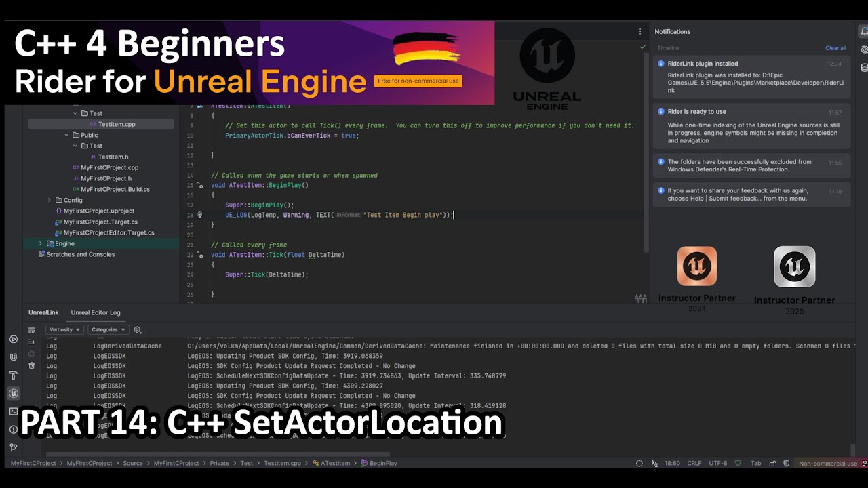Click the Non-commercial use status label
Image resolution: width=868 pixels, height=488 pixels.
tap(828, 464)
